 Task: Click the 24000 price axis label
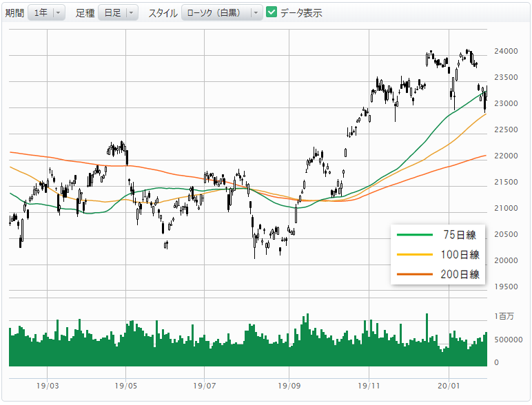tap(506, 51)
